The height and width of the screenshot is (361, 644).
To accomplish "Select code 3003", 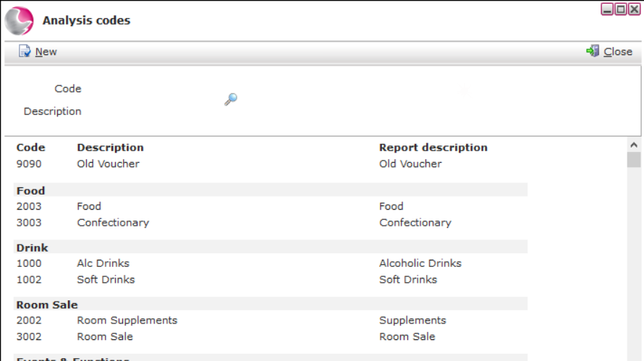I will click(x=29, y=223).
